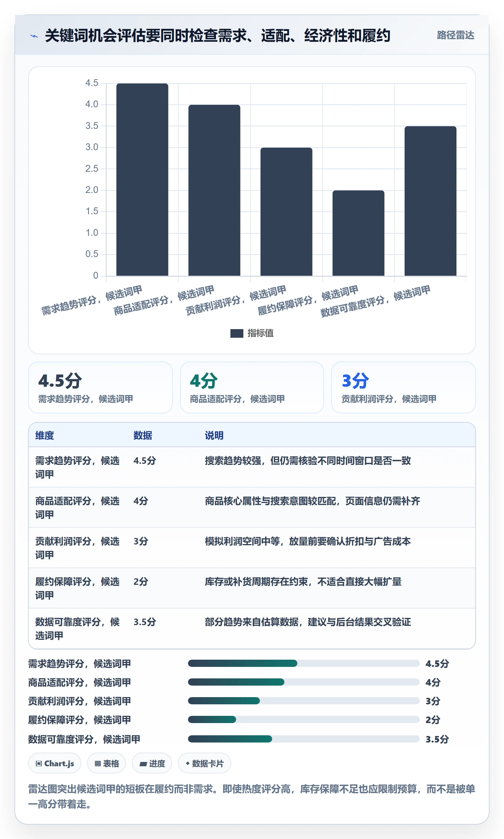
Task: Click the lightning icon beside the title
Action: [x=34, y=36]
